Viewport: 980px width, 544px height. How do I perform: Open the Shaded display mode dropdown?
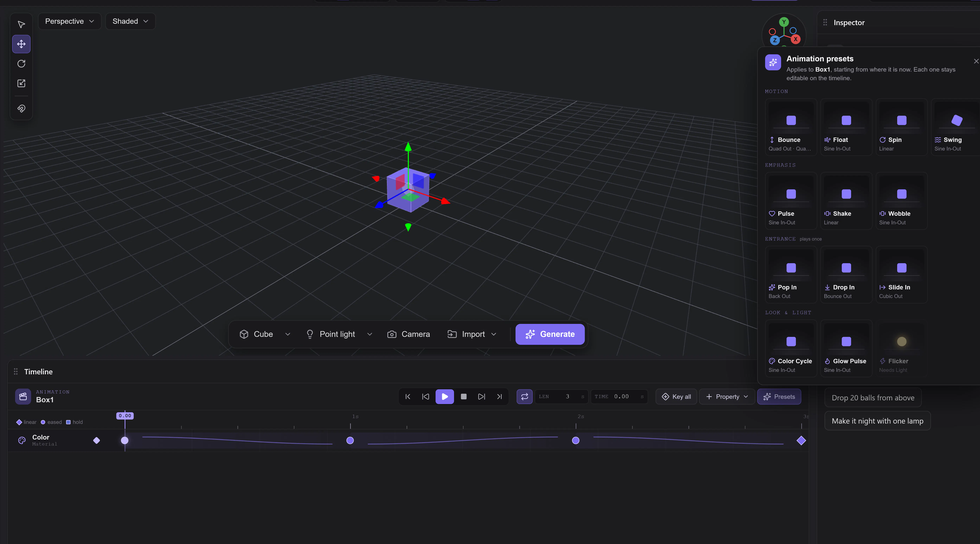(130, 21)
